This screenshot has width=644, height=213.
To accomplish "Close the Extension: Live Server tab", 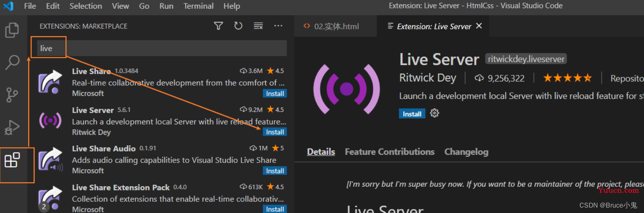I will coord(479,26).
